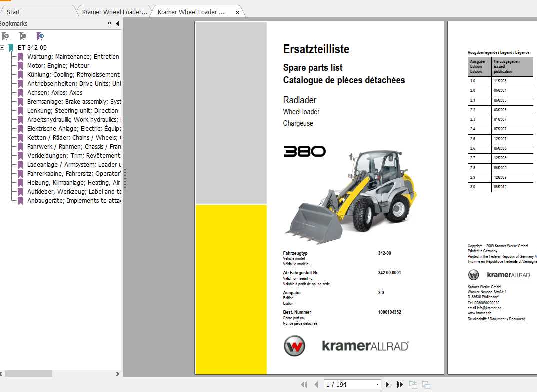The height and width of the screenshot is (392, 537).
Task: Go to the previous page
Action: tap(316, 385)
